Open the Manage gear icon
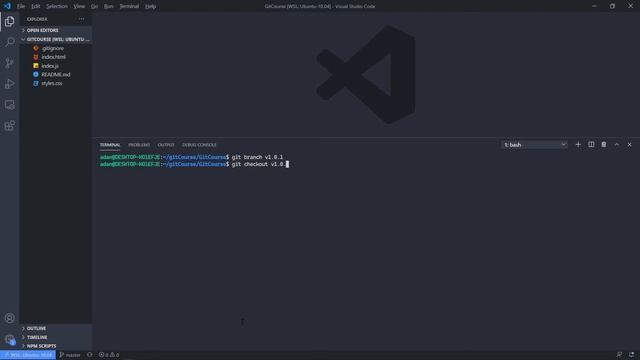Viewport: 640px width, 360px height. pos(9,339)
